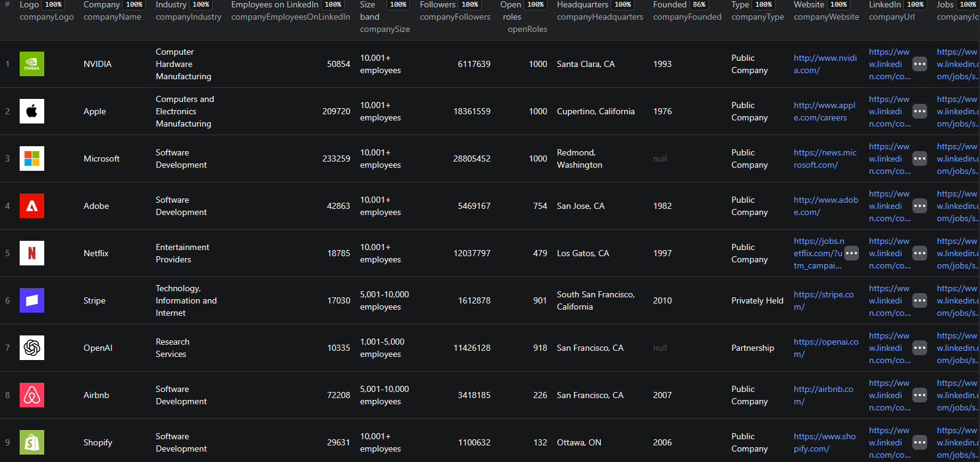Open the openai.com website link
Screen dimensions: 980x462
tap(826, 348)
